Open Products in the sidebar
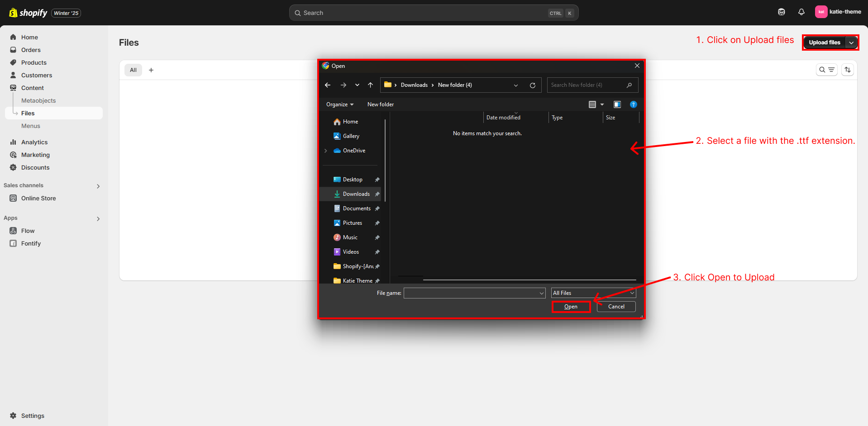 [x=34, y=62]
